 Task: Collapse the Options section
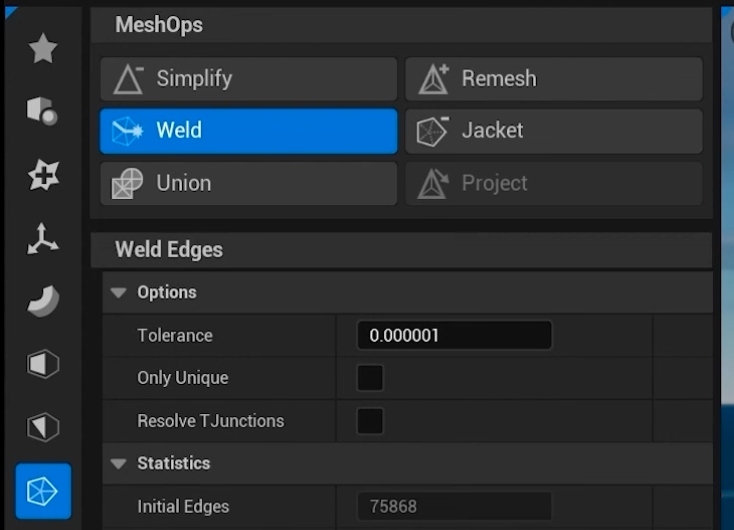point(119,293)
